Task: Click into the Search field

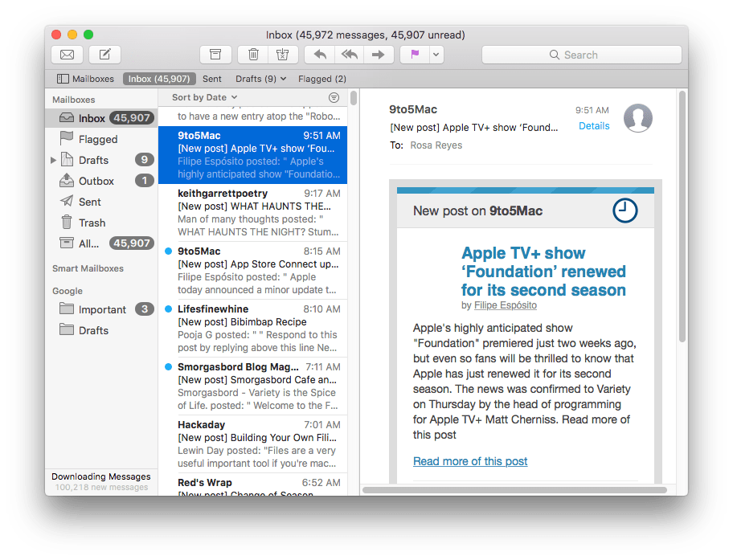Action: [581, 55]
